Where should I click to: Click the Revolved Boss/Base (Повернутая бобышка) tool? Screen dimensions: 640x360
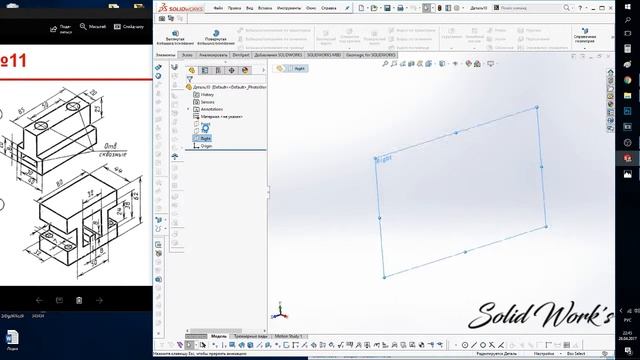point(215,37)
